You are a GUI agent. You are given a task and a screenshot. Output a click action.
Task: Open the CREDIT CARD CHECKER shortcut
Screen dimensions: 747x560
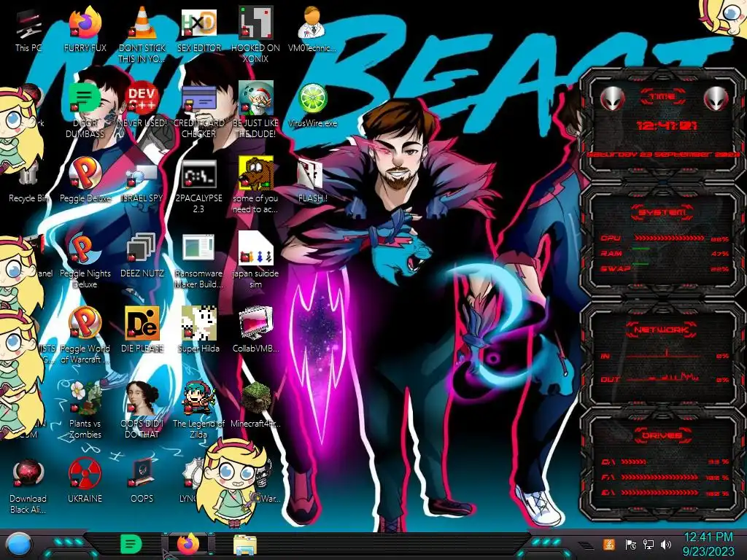[x=198, y=98]
